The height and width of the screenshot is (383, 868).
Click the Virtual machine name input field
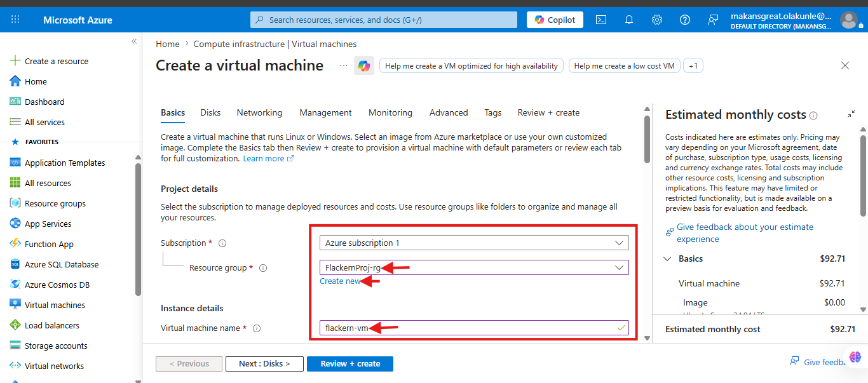click(x=474, y=328)
